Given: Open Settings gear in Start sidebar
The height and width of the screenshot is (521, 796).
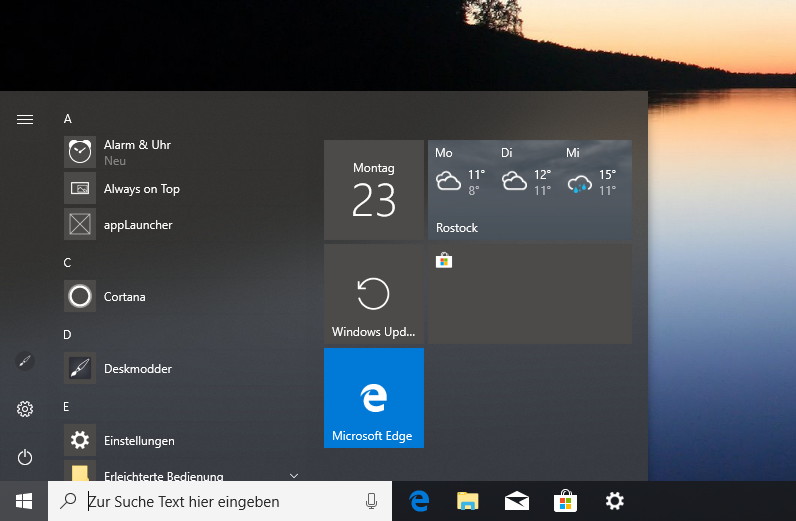Looking at the screenshot, I should pyautogui.click(x=25, y=409).
